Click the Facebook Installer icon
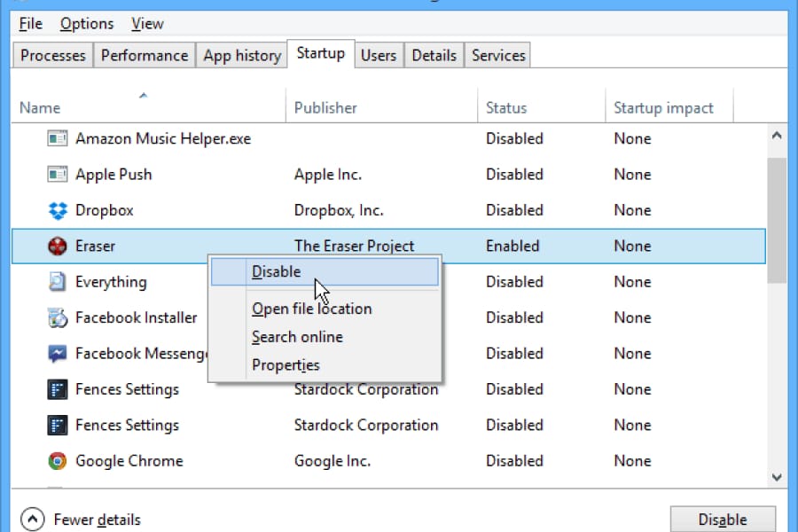 coord(58,317)
